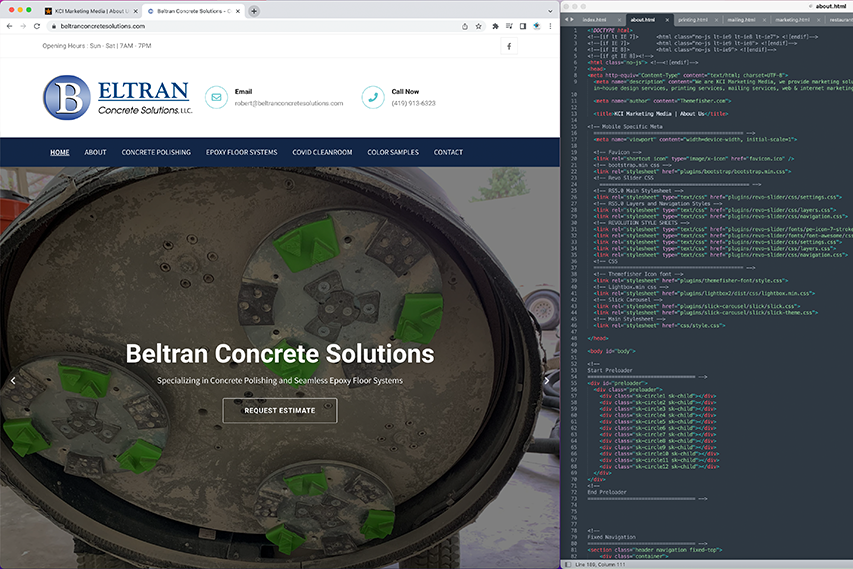Toggle Sublime sidebar from status bar icon

[568, 564]
